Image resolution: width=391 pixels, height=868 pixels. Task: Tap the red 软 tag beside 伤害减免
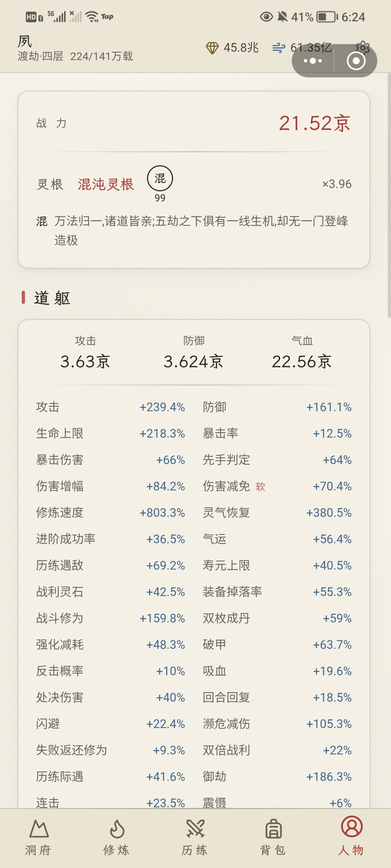point(260,487)
